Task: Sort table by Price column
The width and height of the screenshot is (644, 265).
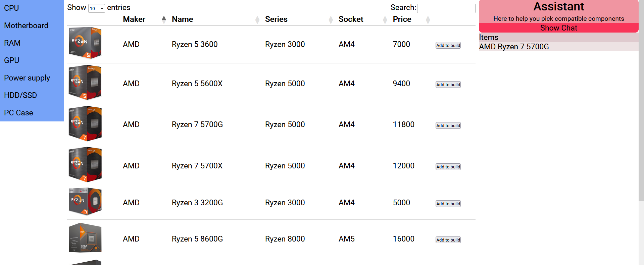Action: pos(411,19)
